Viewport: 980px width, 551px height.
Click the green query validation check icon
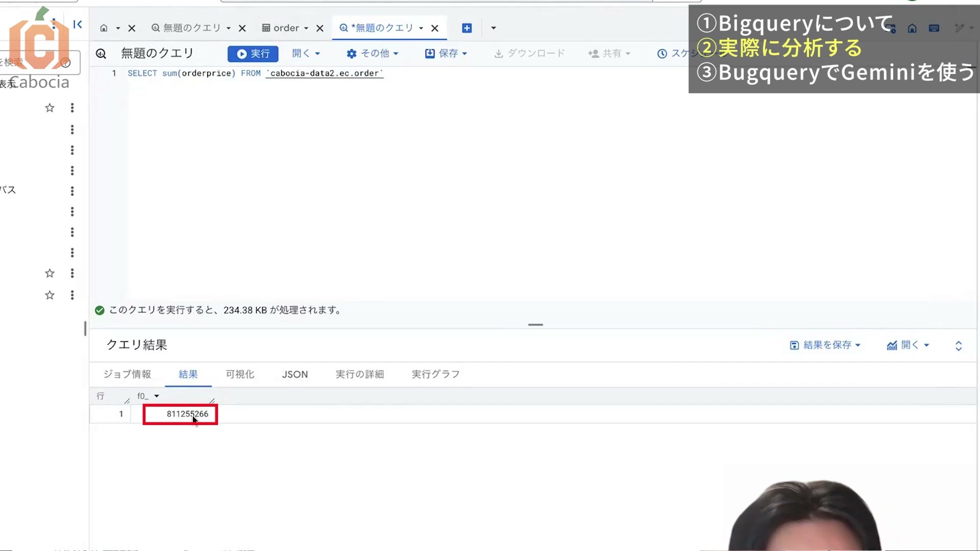click(100, 310)
